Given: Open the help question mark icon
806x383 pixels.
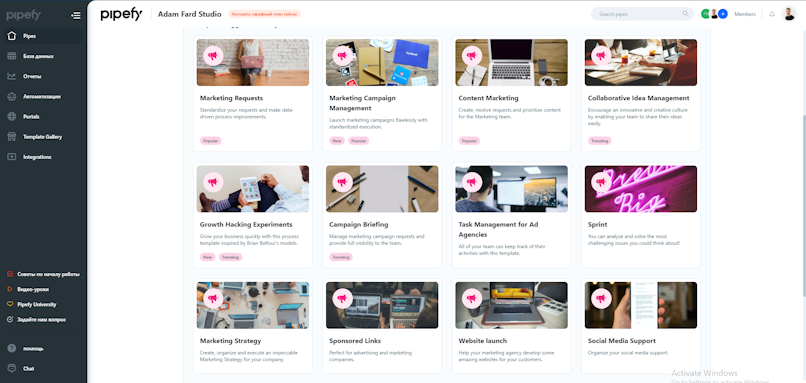Looking at the screenshot, I should tap(12, 349).
